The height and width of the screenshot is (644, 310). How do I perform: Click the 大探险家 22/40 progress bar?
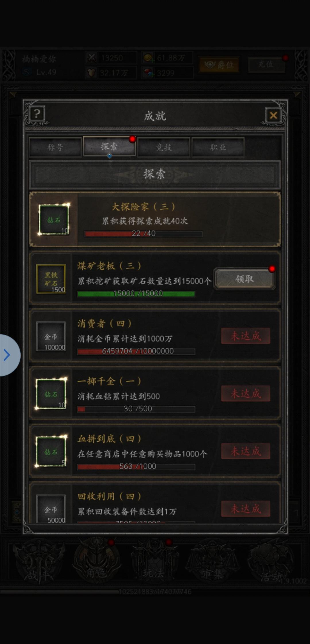click(144, 234)
